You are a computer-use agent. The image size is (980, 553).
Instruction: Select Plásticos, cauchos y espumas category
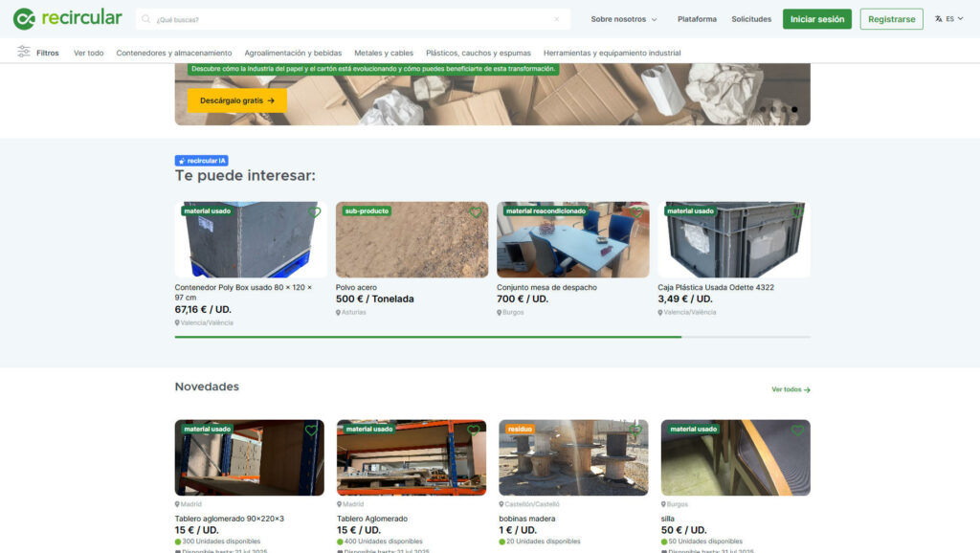click(479, 54)
